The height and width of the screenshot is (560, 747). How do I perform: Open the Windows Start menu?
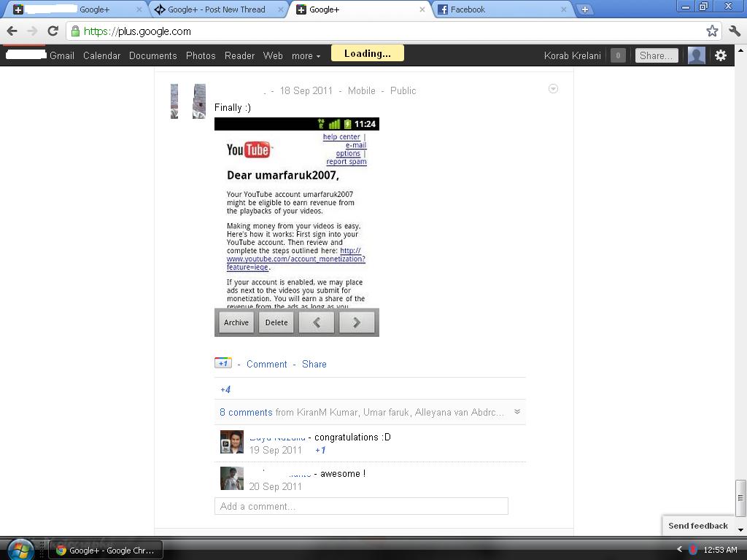19,550
